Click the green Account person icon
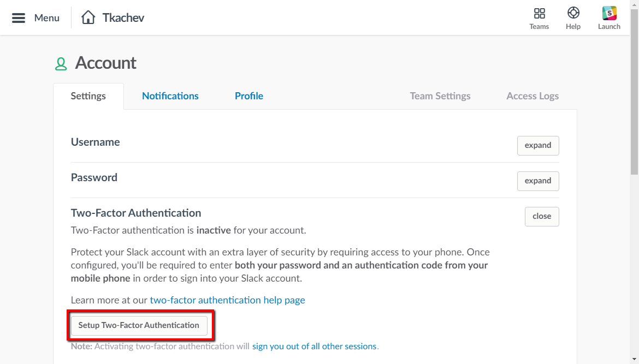This screenshot has width=639, height=364. 61,64
